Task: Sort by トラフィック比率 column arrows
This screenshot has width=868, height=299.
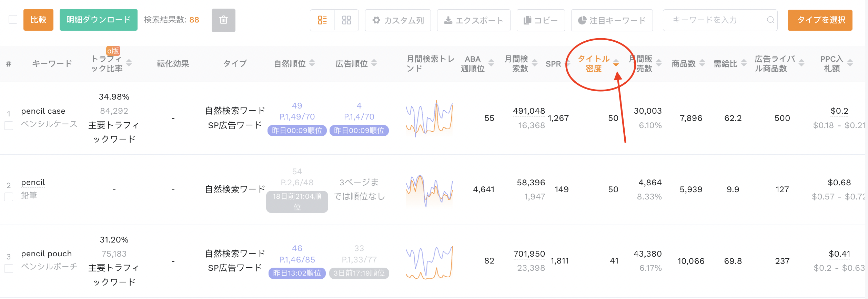Action: (129, 63)
